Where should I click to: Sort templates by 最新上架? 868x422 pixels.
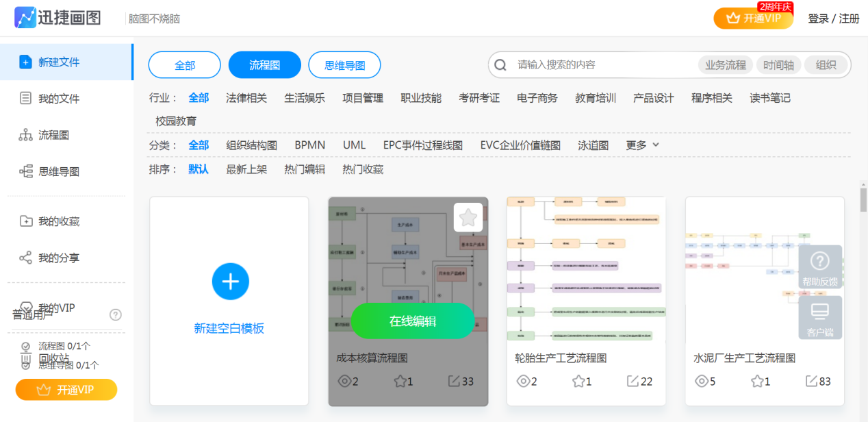[246, 169]
